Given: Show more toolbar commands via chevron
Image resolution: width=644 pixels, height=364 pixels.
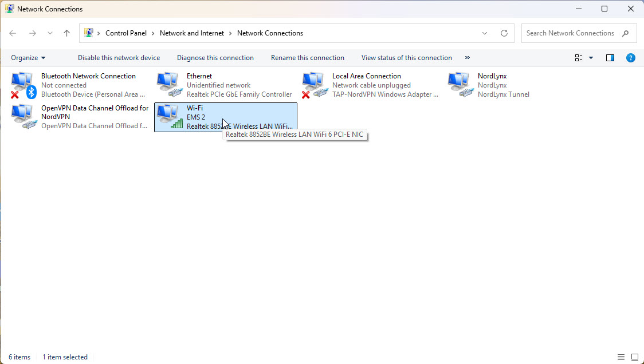Looking at the screenshot, I should point(468,58).
